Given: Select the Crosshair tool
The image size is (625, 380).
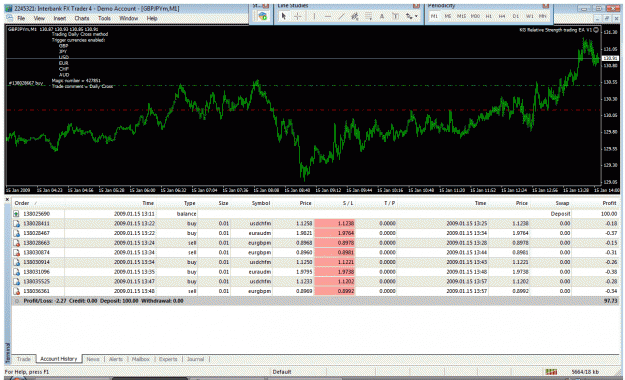Looking at the screenshot, I should click(297, 16).
